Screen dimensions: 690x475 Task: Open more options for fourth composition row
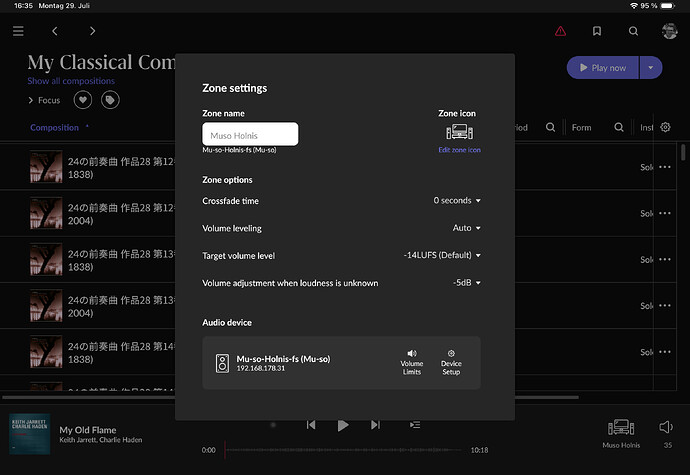click(664, 306)
